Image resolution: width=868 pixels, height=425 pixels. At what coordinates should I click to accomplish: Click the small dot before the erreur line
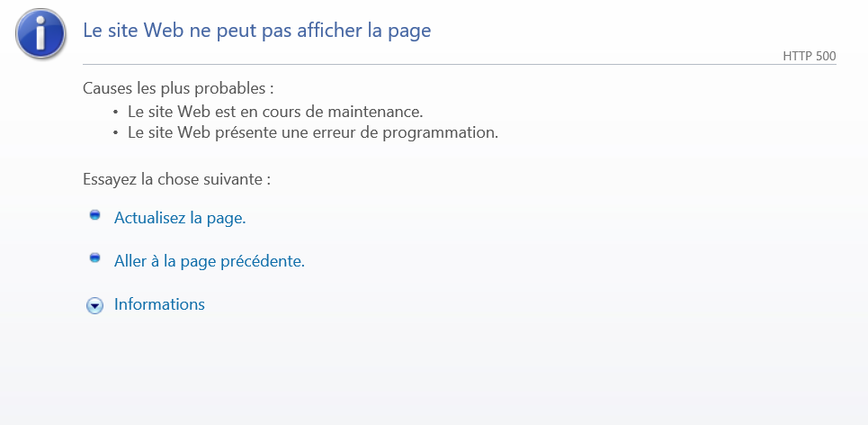116,133
